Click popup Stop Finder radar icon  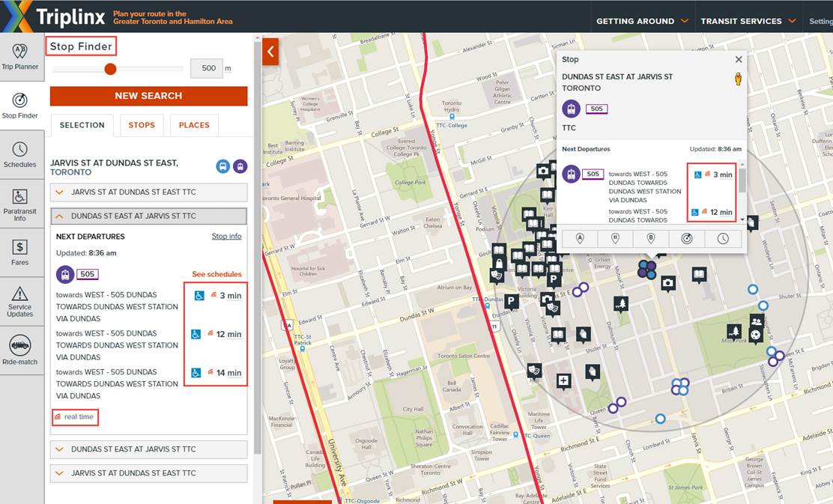click(687, 239)
